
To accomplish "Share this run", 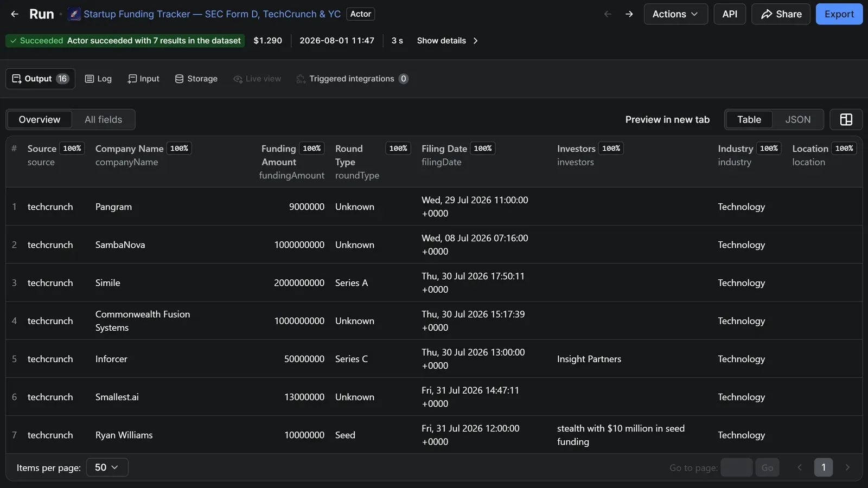I will 781,14.
